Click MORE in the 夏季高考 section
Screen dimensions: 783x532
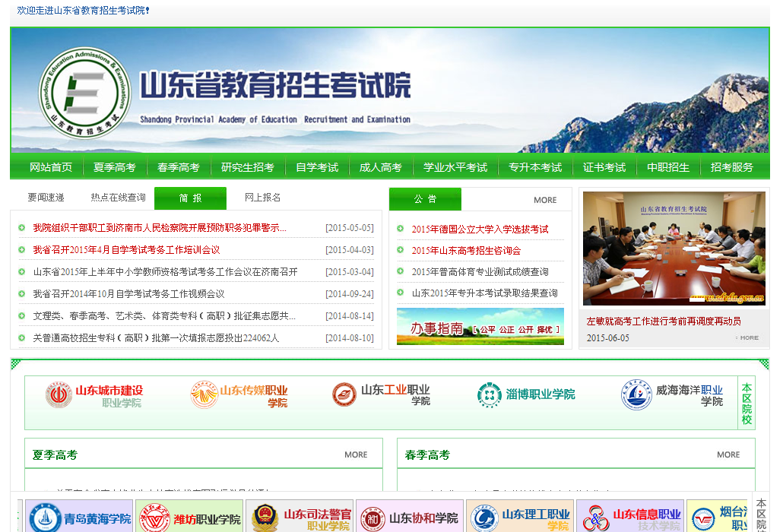(x=356, y=454)
